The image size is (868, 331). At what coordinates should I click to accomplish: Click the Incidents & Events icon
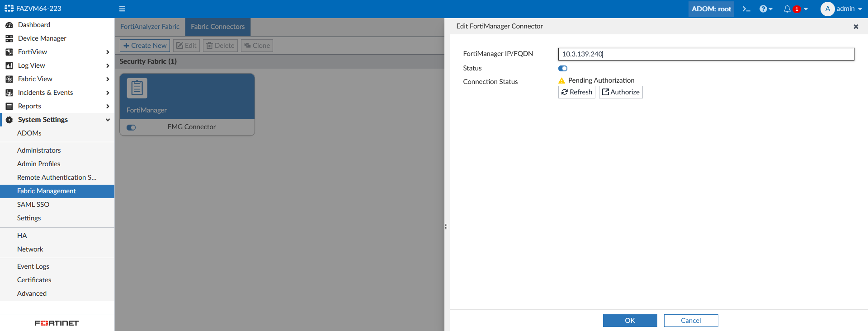coord(9,93)
